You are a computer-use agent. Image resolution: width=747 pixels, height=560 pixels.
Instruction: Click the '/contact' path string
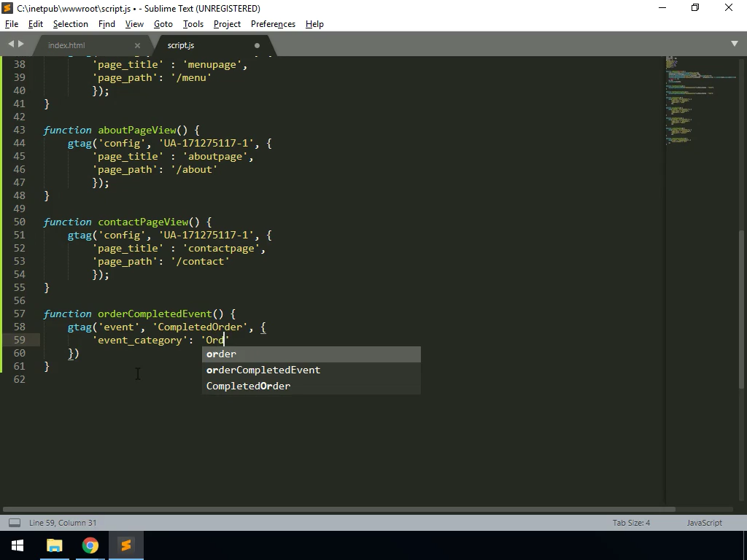point(200,262)
